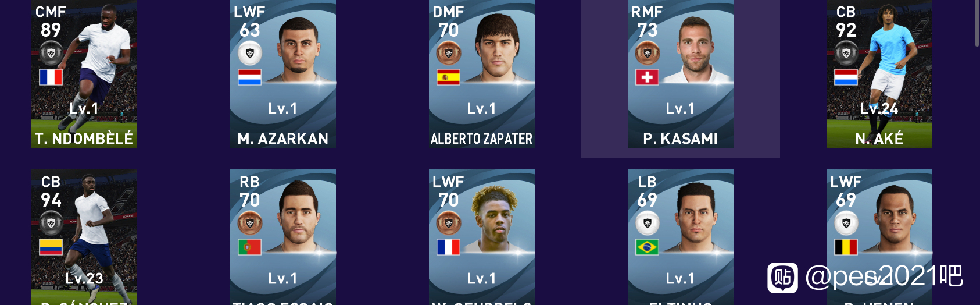Click the Switzerland flag on Kasami's card
The image size is (980, 305).
pos(647,77)
